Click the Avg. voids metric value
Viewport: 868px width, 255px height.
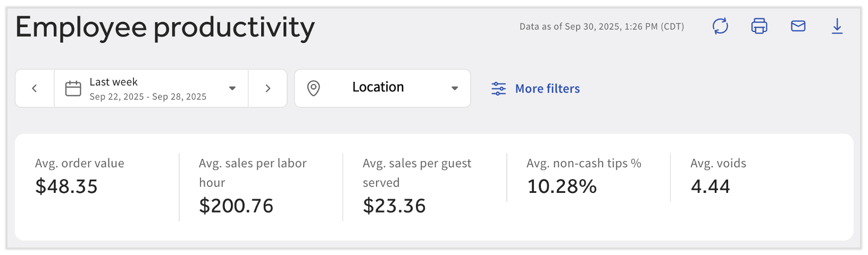[x=711, y=186]
